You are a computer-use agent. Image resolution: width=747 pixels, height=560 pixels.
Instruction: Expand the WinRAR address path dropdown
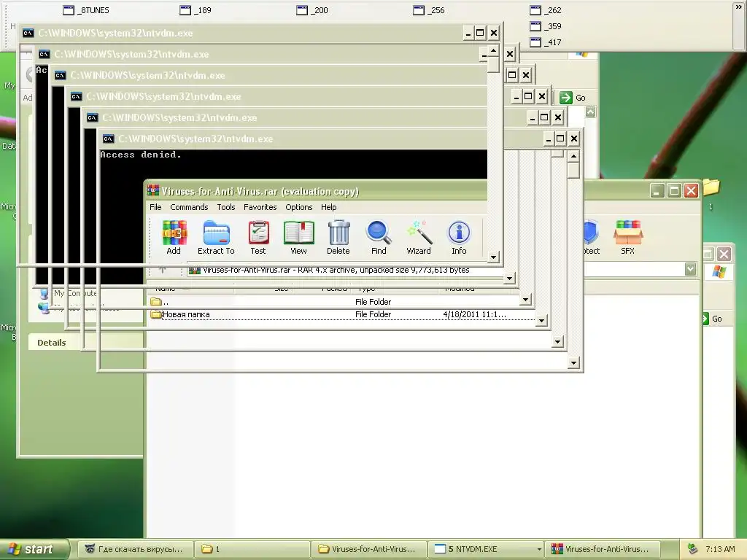pyautogui.click(x=691, y=269)
